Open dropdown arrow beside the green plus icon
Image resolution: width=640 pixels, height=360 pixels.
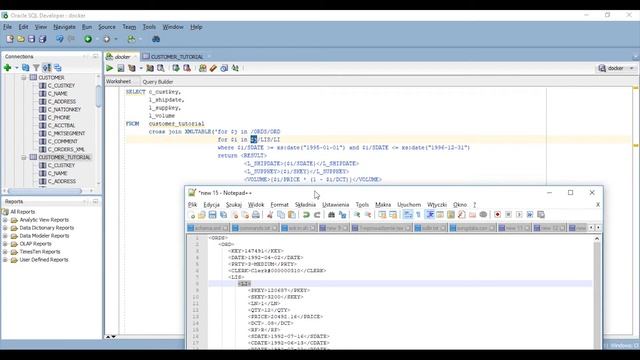coord(17,68)
